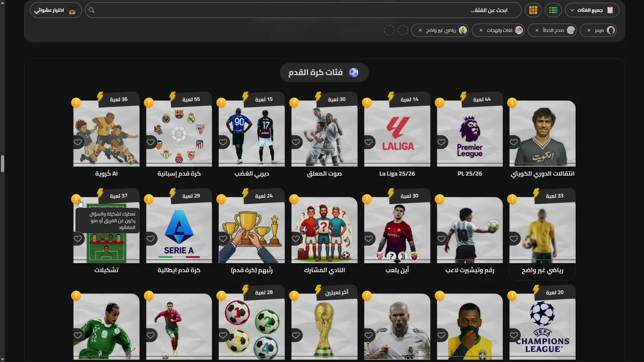Favorite the AI كروية category heart
The width and height of the screenshot is (644, 362).
pos(78,142)
